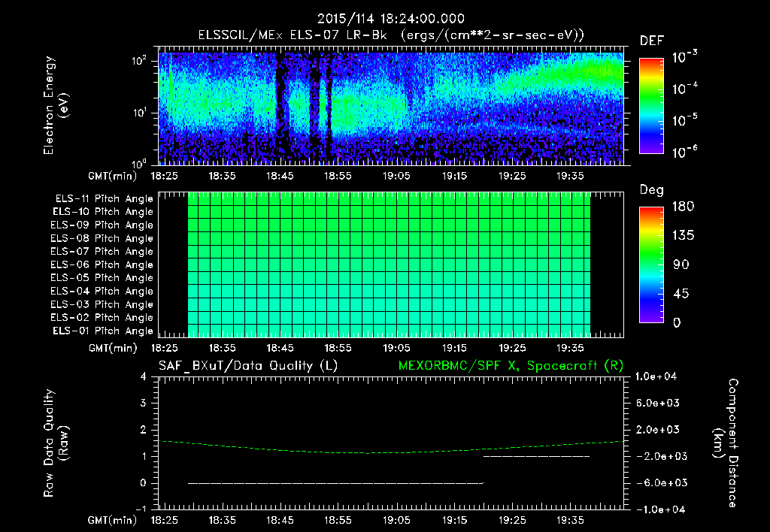Click the '-1' data quality tick label
The image size is (770, 532).
141,509
